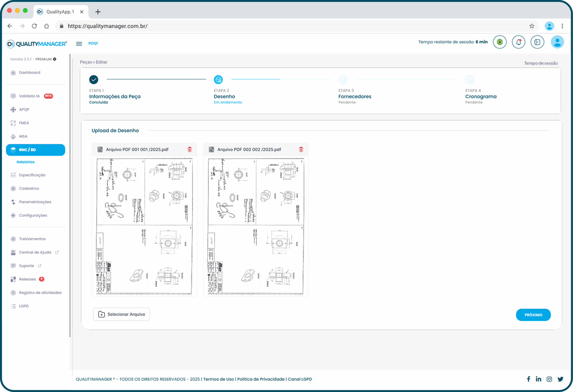573x392 pixels.
Task: Open the Validato IA menu item
Action: coord(29,96)
